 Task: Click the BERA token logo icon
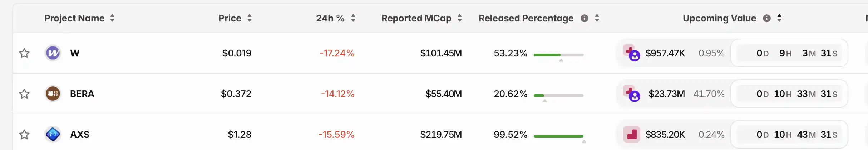point(53,94)
